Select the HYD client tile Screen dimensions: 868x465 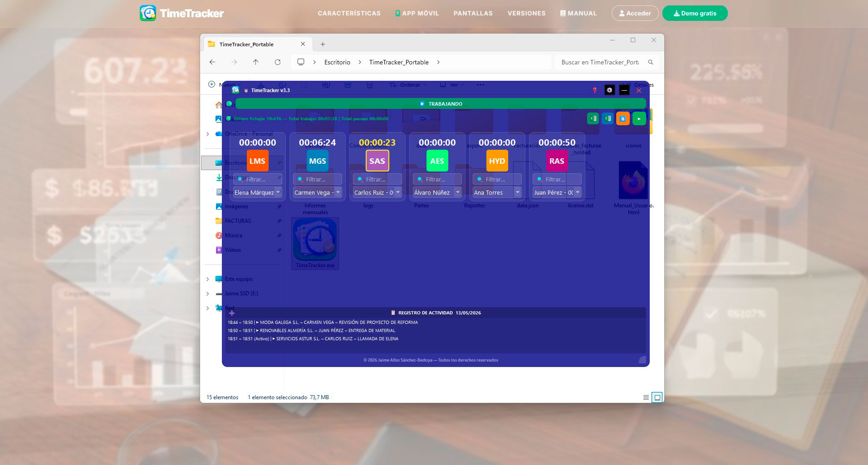pyautogui.click(x=497, y=161)
